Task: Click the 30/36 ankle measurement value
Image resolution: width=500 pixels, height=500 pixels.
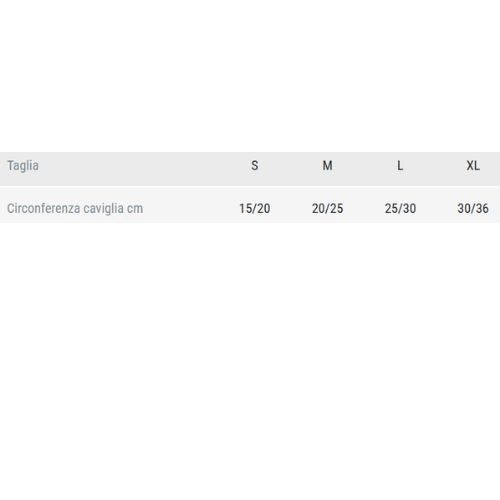Action: click(x=473, y=209)
